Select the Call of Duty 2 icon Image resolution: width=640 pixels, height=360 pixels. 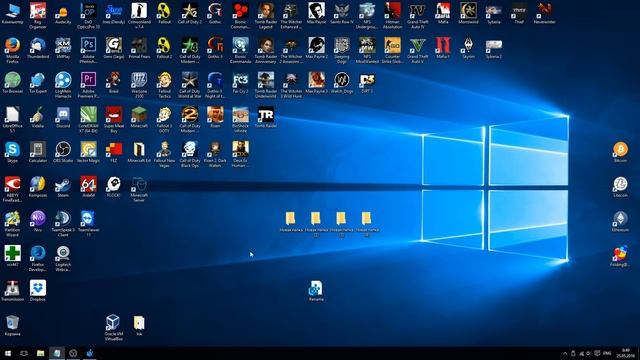[x=189, y=11]
